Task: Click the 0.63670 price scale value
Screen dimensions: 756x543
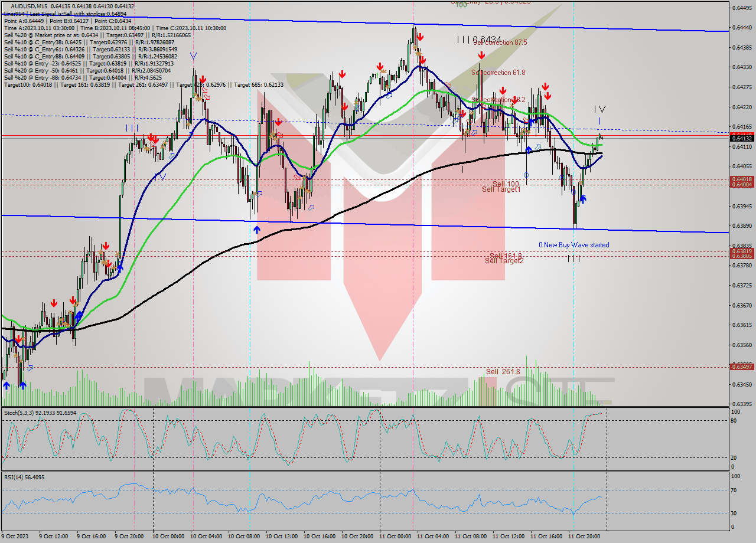Action: coord(742,305)
